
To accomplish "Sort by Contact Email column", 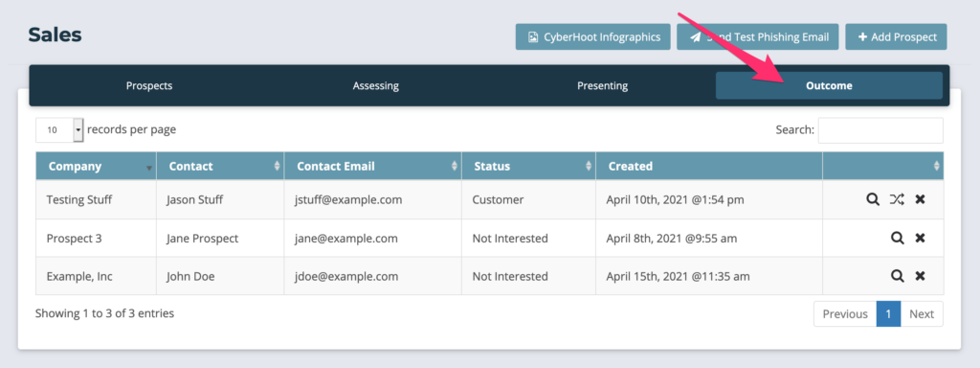I will [372, 166].
